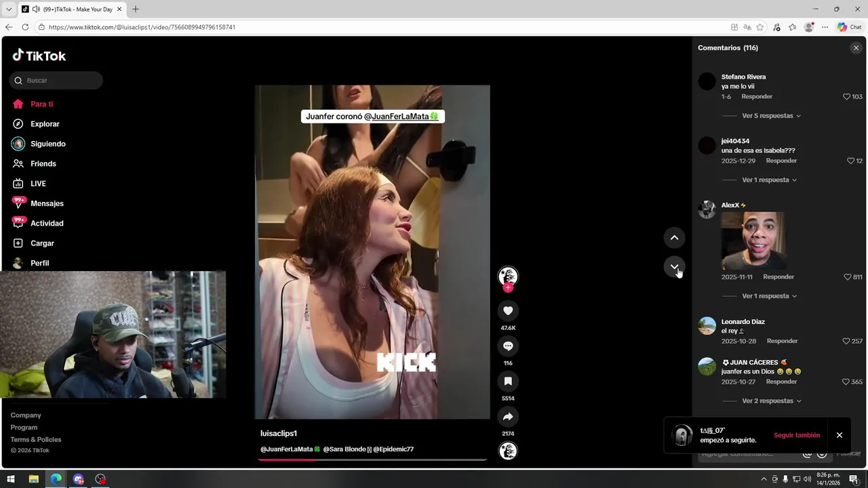Click the Buscar search field

pos(56,81)
